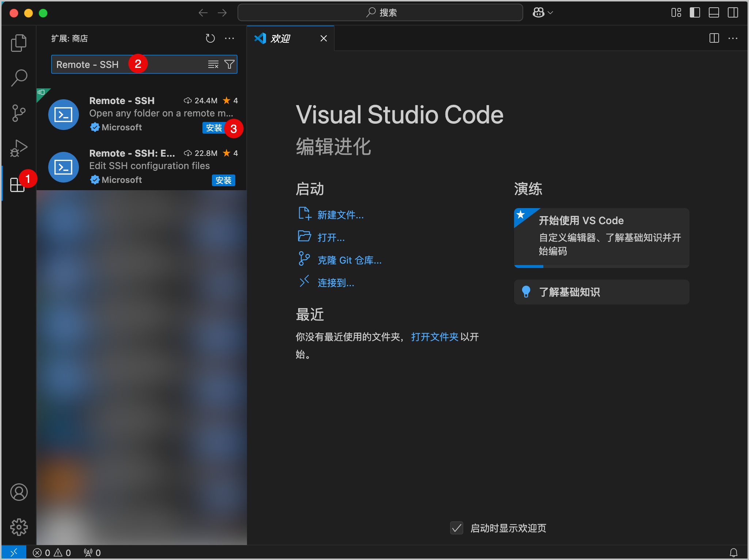Open extensions view more actions menu
The height and width of the screenshot is (560, 749).
pyautogui.click(x=229, y=38)
